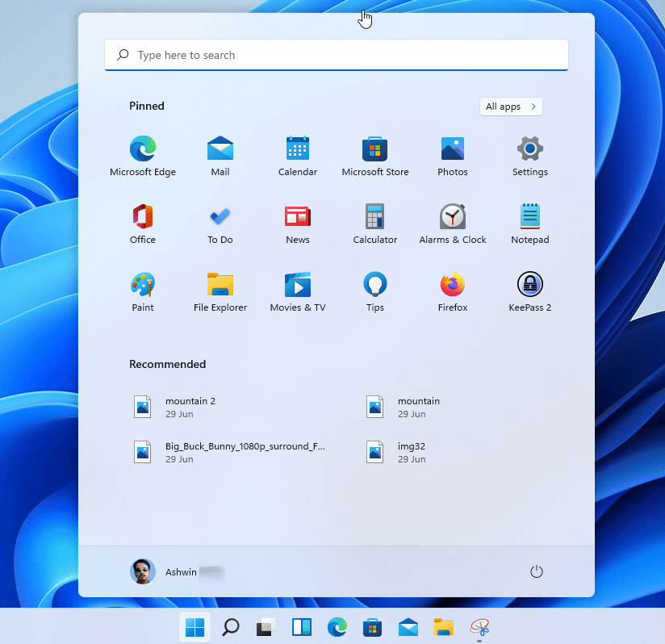
Task: Open the recommended file mountain 2
Action: coord(190,407)
